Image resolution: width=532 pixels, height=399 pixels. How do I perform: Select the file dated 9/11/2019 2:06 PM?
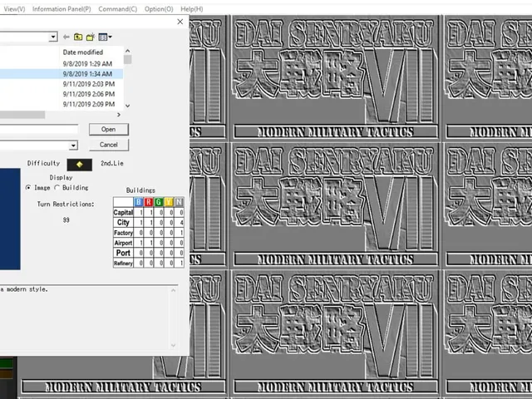click(x=62, y=94)
